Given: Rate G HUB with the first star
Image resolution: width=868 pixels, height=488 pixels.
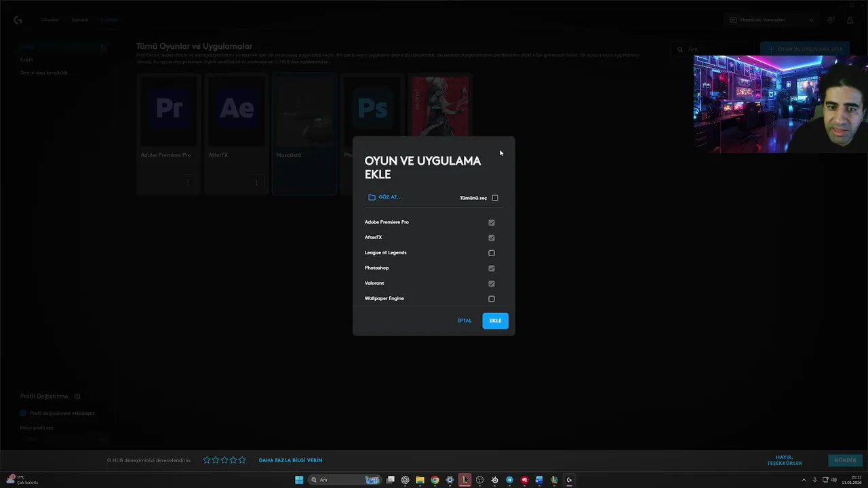Looking at the screenshot, I should point(207,460).
